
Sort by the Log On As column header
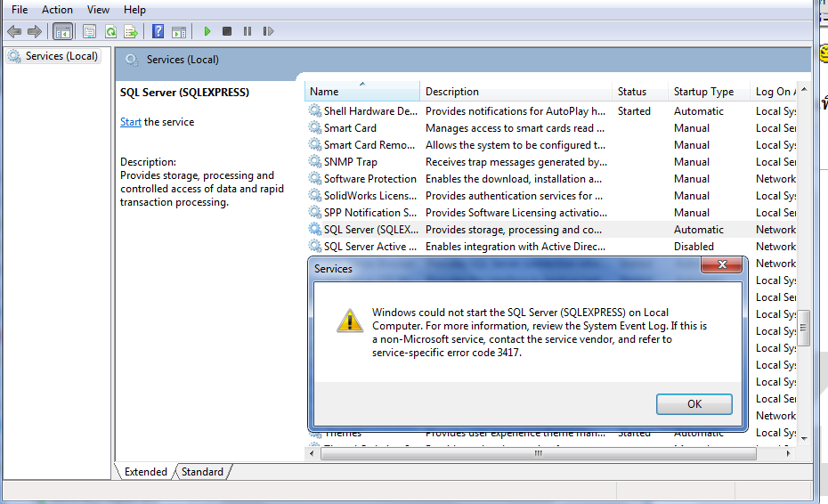(774, 92)
